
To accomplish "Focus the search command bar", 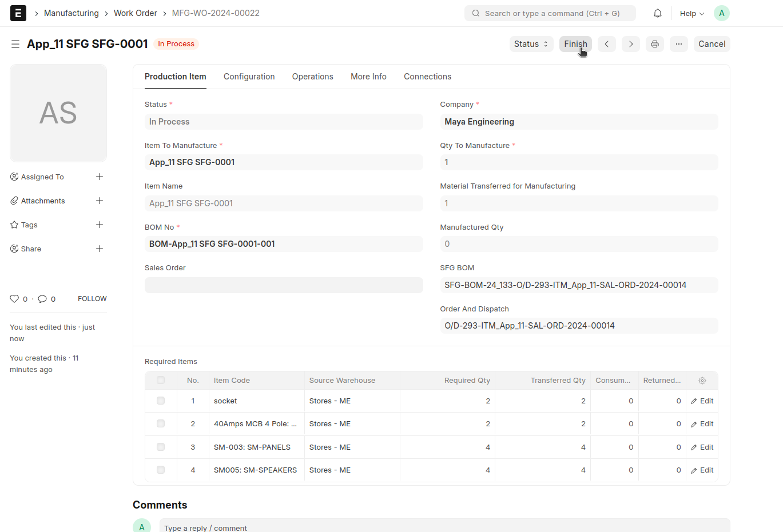I will 550,13.
